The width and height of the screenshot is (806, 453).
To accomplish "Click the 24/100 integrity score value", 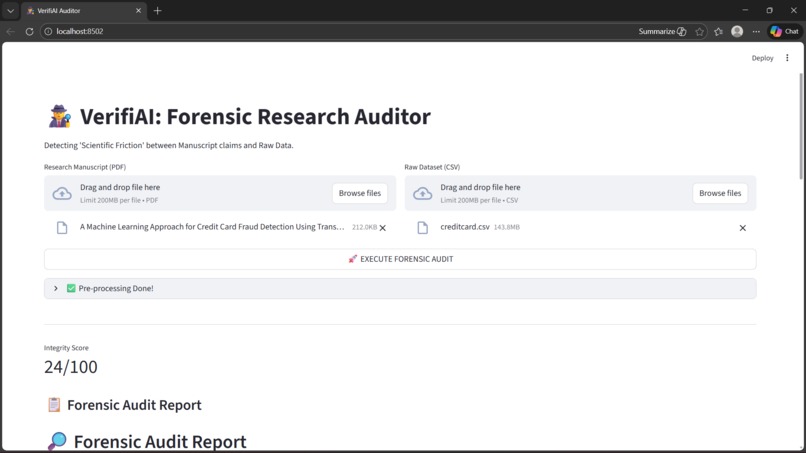I will (71, 367).
